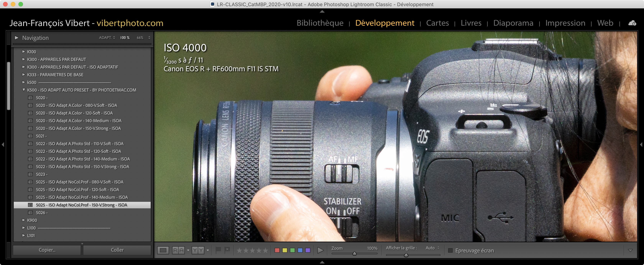The height and width of the screenshot is (265, 644).
Task: Click the Reference view R/A icon
Action: click(x=178, y=250)
